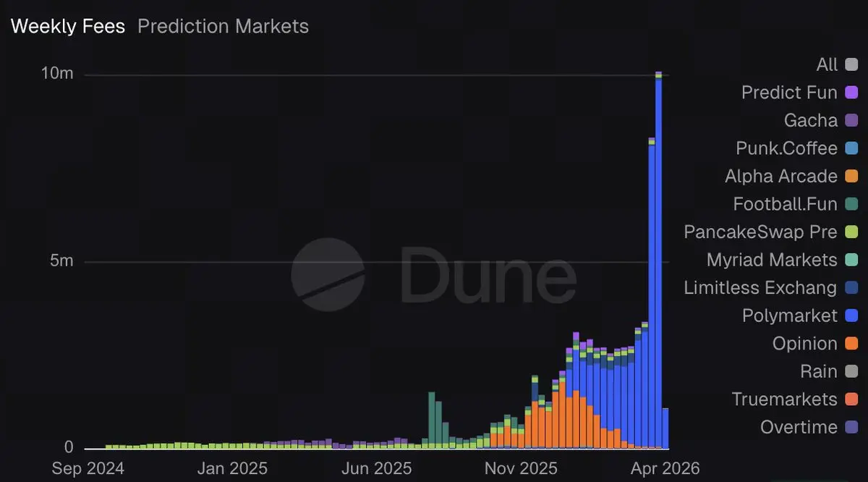The height and width of the screenshot is (482, 868).
Task: Select the All legend label
Action: pos(827,65)
